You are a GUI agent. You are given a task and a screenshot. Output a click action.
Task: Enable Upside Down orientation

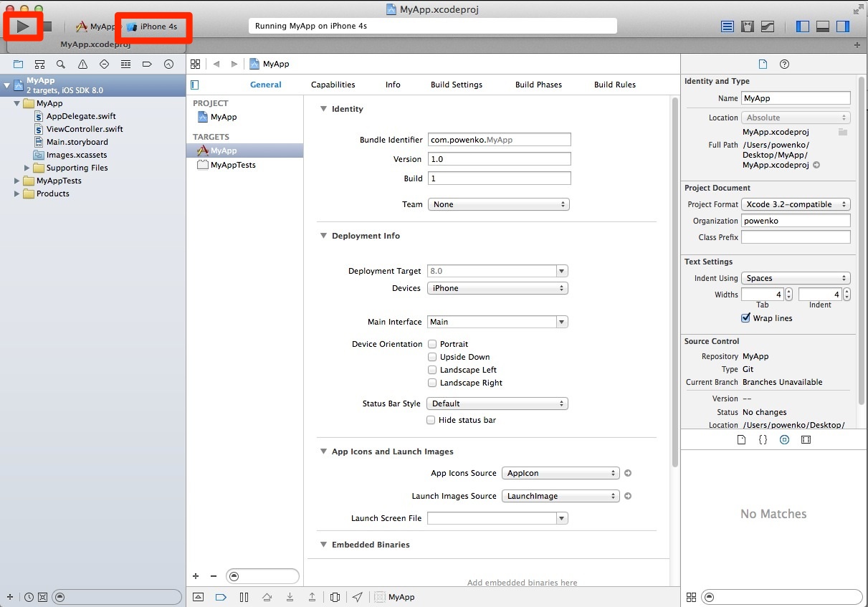pos(432,357)
